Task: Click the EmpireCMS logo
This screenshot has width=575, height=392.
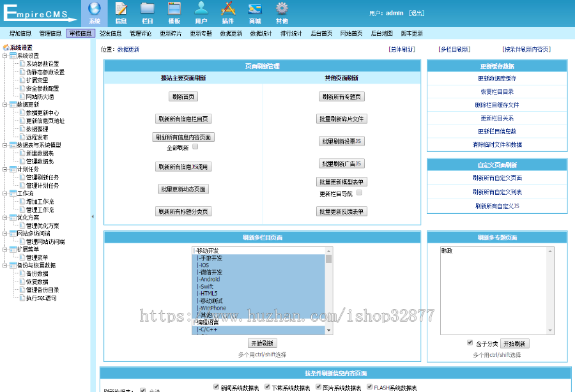Action: click(40, 13)
